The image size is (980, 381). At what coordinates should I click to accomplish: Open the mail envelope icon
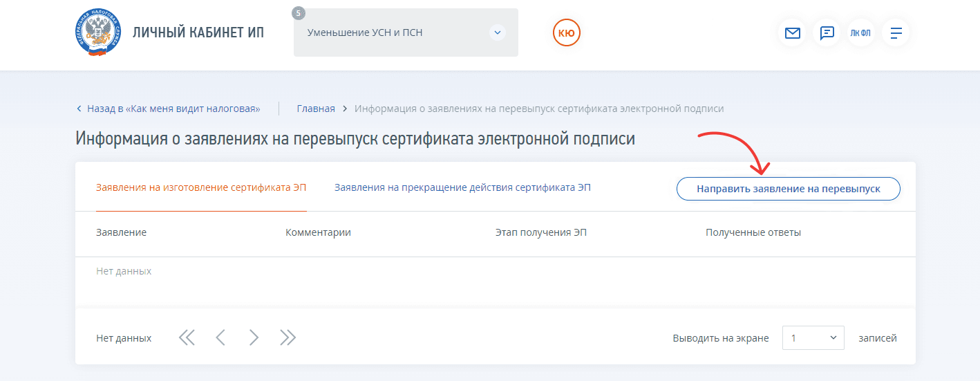pos(793,33)
